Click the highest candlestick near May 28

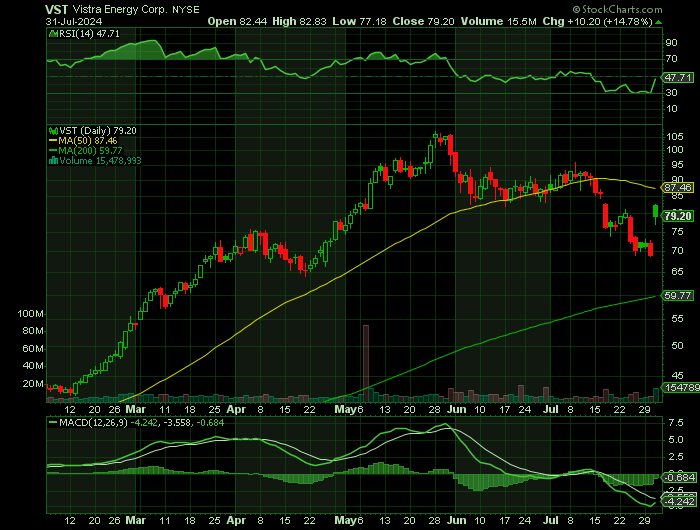pos(435,136)
